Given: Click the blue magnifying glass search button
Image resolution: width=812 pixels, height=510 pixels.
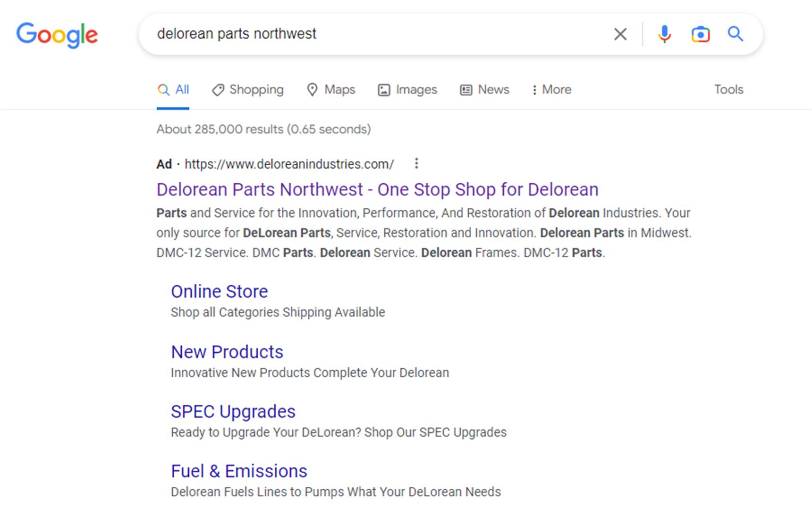Looking at the screenshot, I should [735, 34].
